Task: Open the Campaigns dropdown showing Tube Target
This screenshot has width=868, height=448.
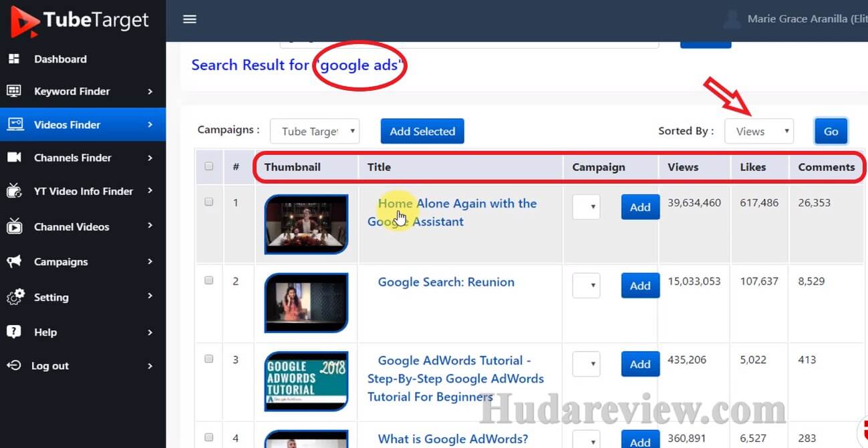Action: (x=315, y=132)
